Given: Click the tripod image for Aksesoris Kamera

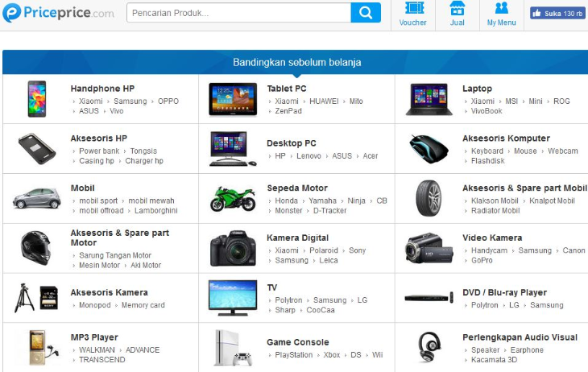Looking at the screenshot, I should click(24, 298).
